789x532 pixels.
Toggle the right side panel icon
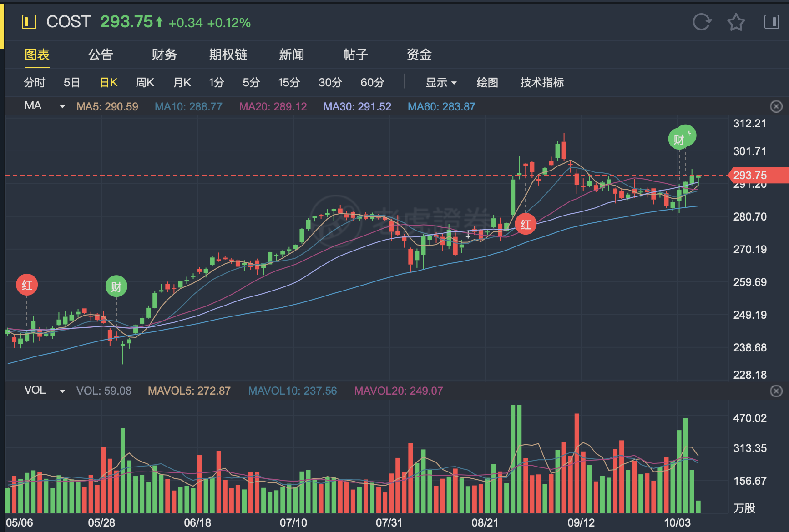point(772,22)
